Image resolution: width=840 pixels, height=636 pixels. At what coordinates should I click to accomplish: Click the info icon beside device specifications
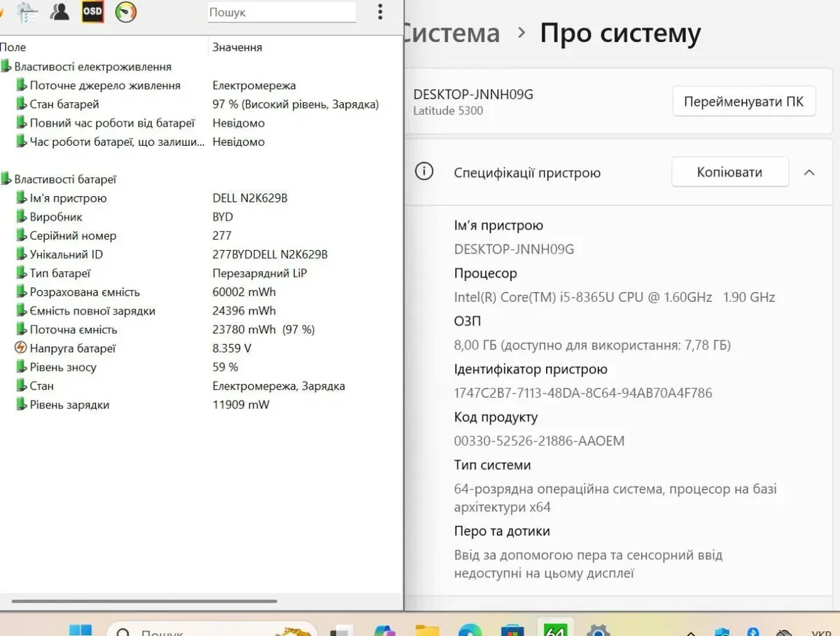424,172
